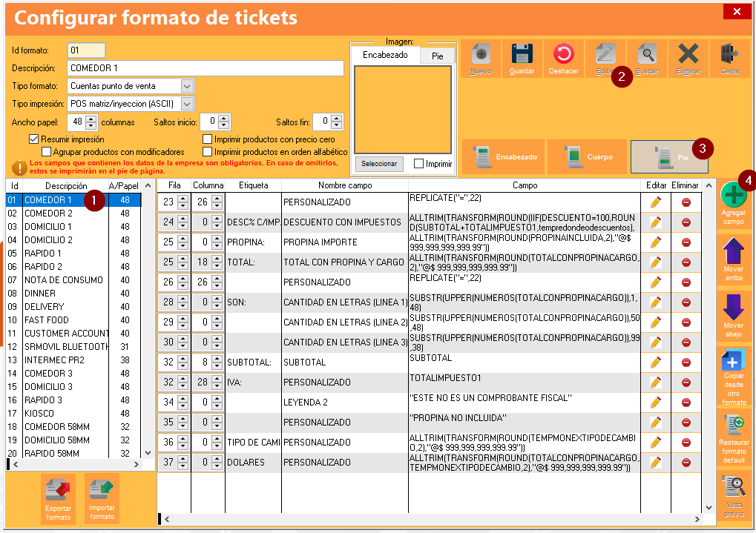This screenshot has height=533, width=756.
Task: Edit the SUBTOTAL field row pencil
Action: coord(655,362)
